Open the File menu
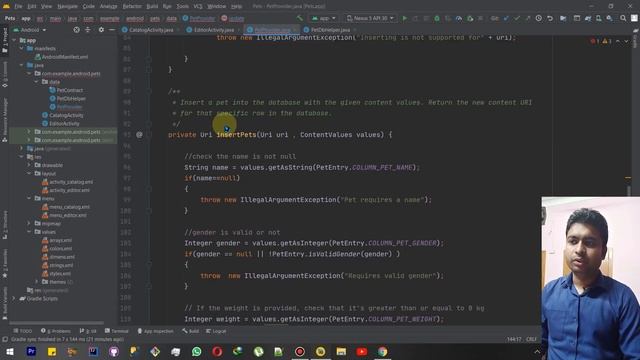The height and width of the screenshot is (360, 640). tap(18, 6)
